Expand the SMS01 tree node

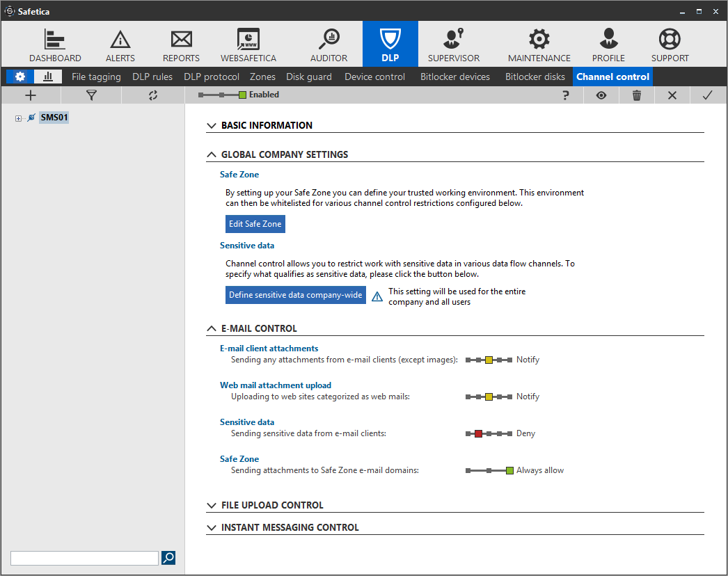tap(18, 118)
